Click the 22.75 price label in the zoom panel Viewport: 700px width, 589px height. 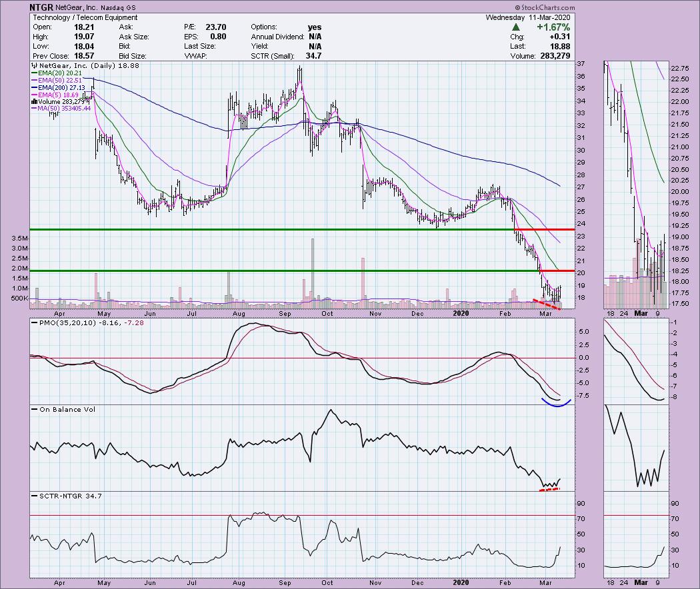tap(679, 68)
